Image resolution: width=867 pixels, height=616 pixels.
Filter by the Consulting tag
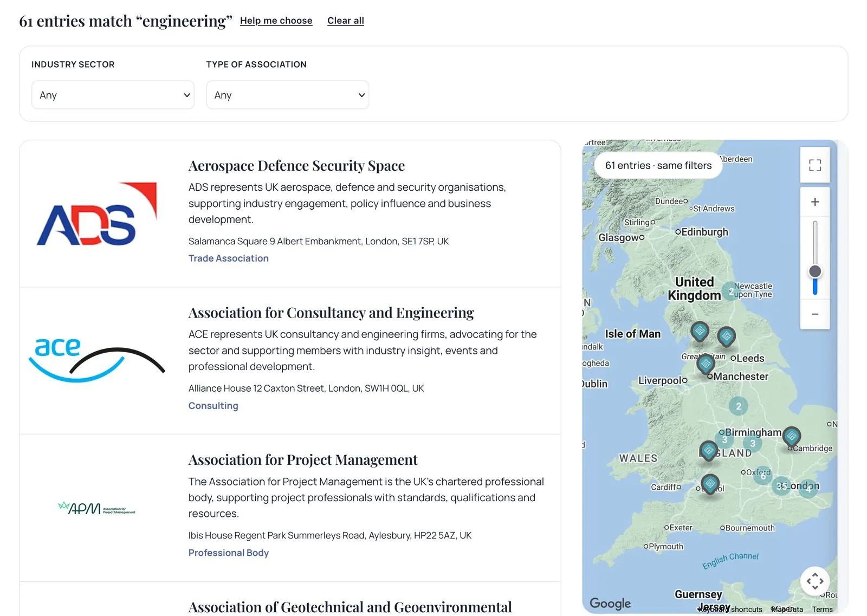pyautogui.click(x=213, y=406)
